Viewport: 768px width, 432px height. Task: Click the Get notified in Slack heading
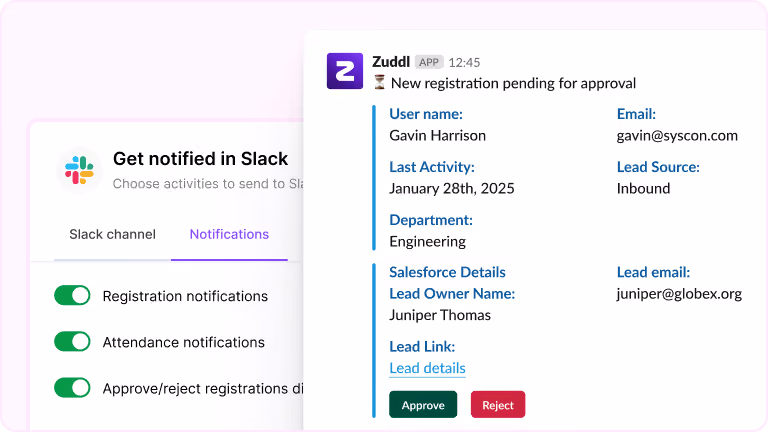point(200,159)
